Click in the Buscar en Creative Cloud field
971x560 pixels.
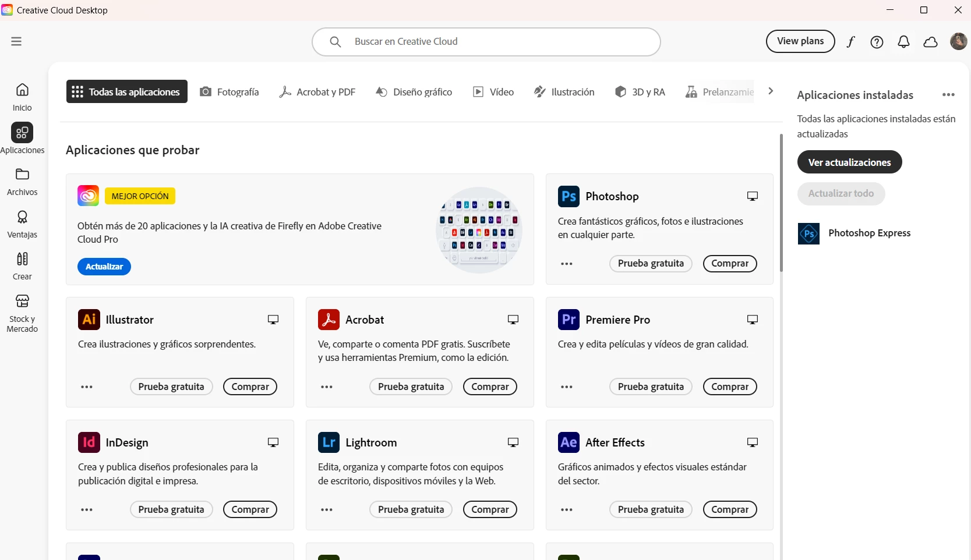coord(486,42)
